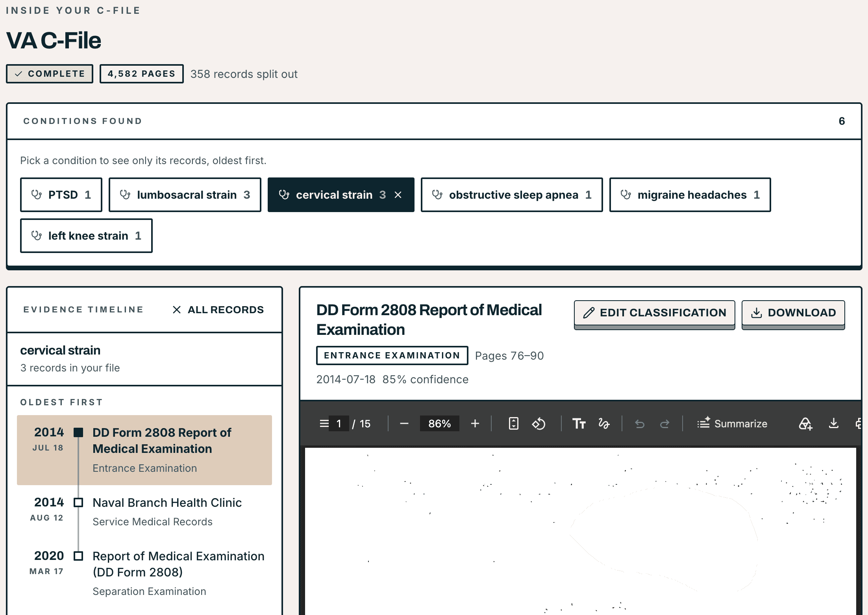Click Summarize in the PDF toolbar
The height and width of the screenshot is (615, 868).
[x=732, y=423]
